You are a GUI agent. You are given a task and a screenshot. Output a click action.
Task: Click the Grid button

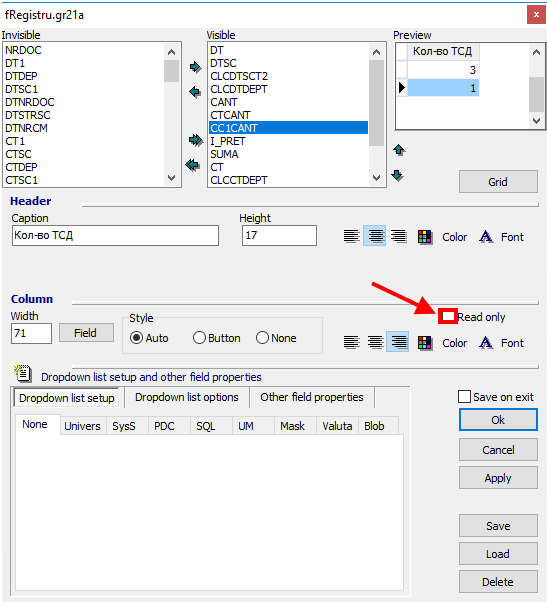coord(498,182)
